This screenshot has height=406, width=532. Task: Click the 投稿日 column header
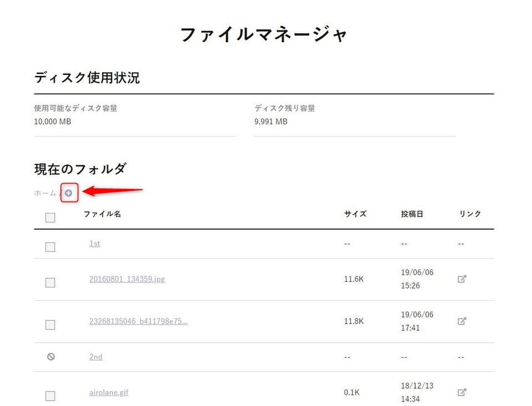(412, 214)
